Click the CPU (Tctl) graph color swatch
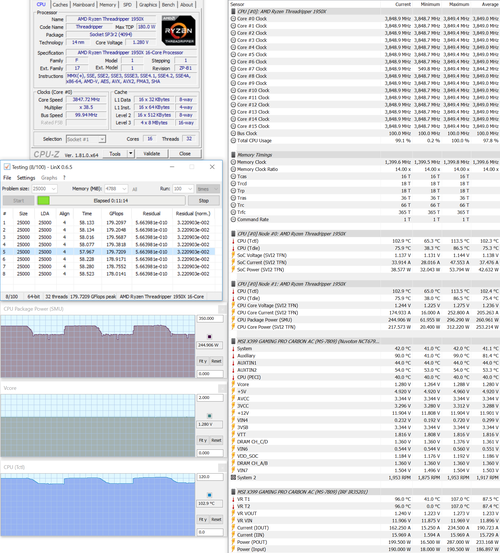 click(x=209, y=495)
